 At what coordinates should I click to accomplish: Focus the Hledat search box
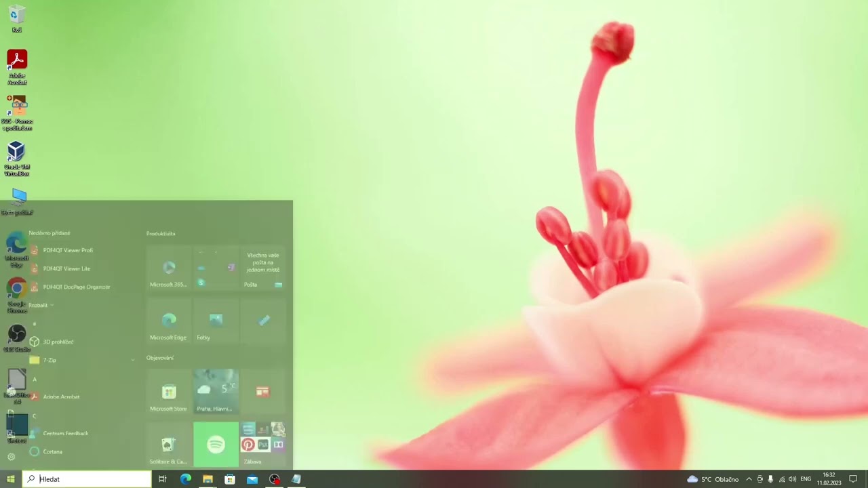[x=87, y=479]
